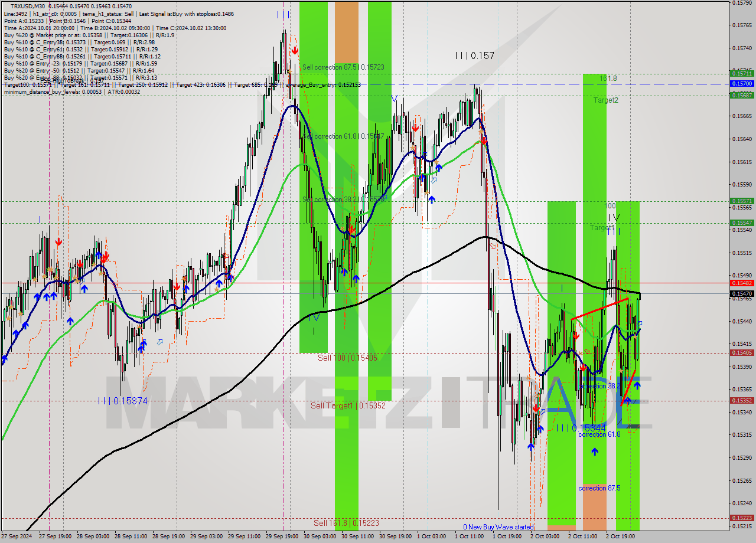Click price scale value 0.15590
Viewport: 756px width, 543px height.
pos(742,185)
